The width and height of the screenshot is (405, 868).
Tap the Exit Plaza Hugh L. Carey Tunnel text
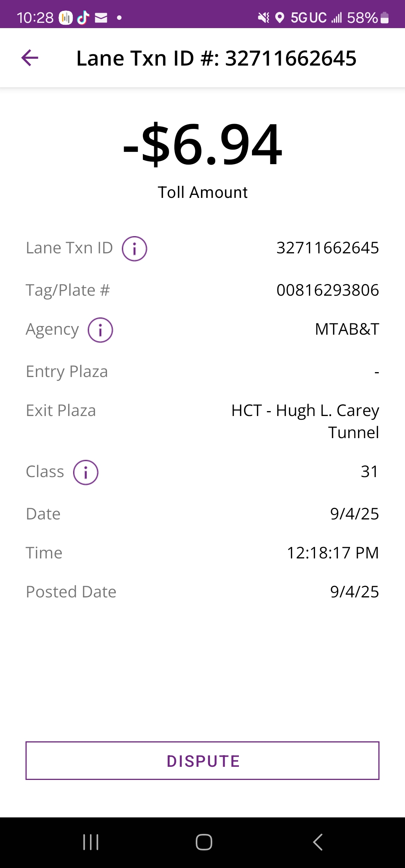(305, 421)
